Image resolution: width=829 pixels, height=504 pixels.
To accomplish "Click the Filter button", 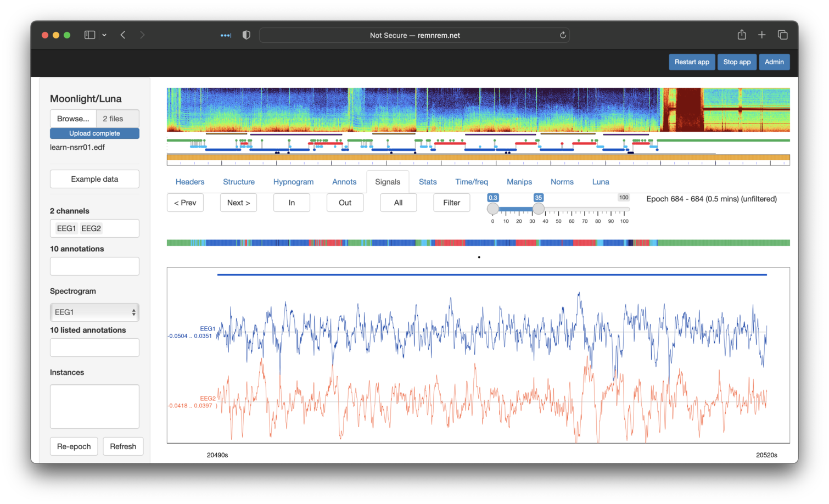I will 451,203.
